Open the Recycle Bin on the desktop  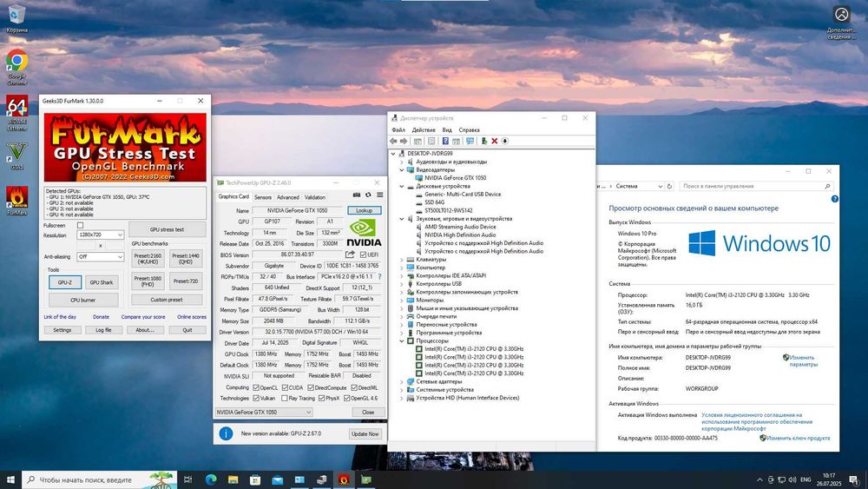[17, 18]
